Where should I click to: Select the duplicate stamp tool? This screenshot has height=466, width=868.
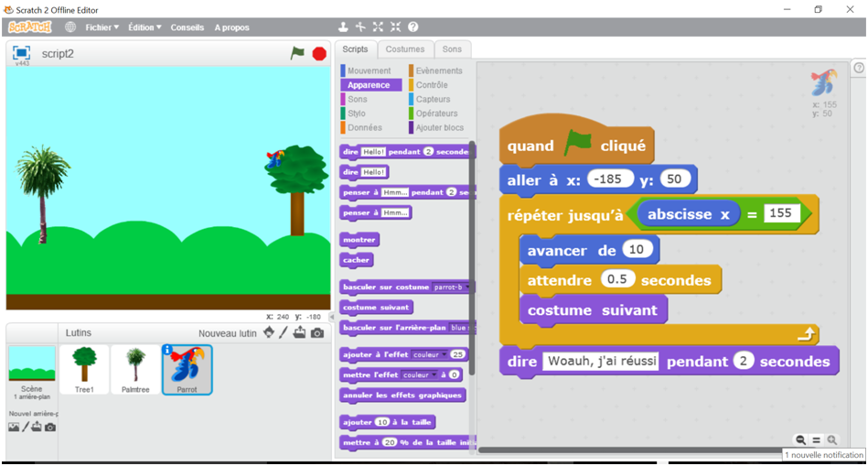point(344,27)
